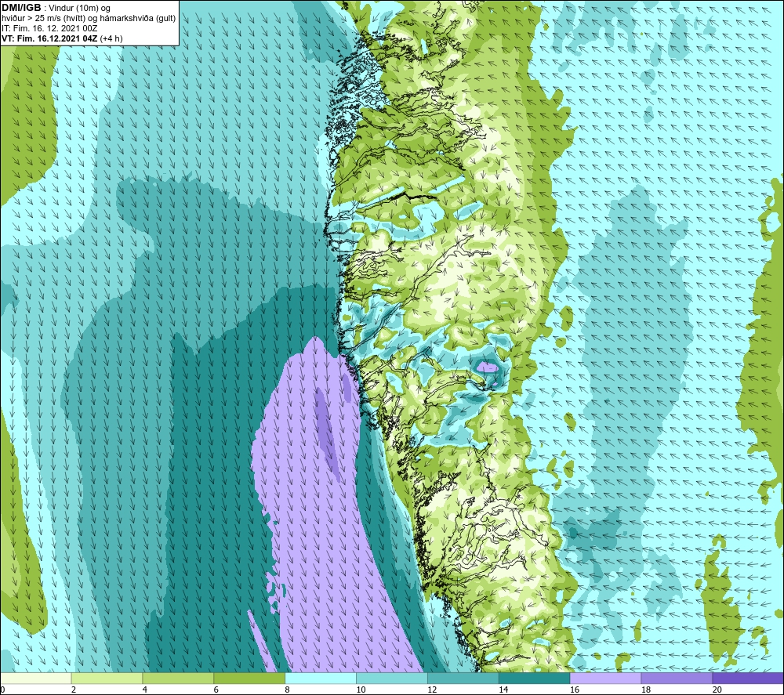Click the "(+4 h)" forecast offset text
This screenshot has width=784, height=695.
click(111, 38)
